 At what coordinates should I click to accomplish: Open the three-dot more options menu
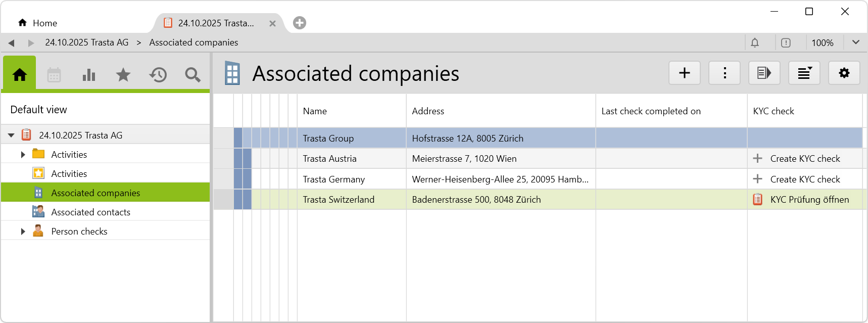(725, 73)
